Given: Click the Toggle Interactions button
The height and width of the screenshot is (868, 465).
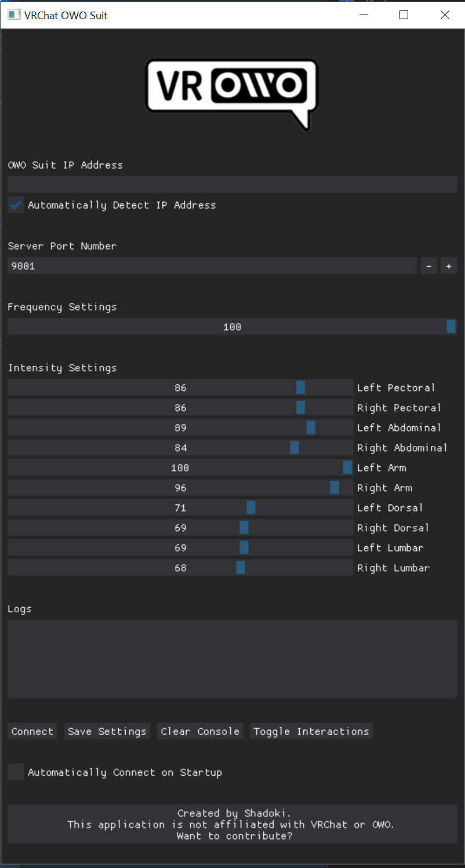Looking at the screenshot, I should click(x=311, y=732).
